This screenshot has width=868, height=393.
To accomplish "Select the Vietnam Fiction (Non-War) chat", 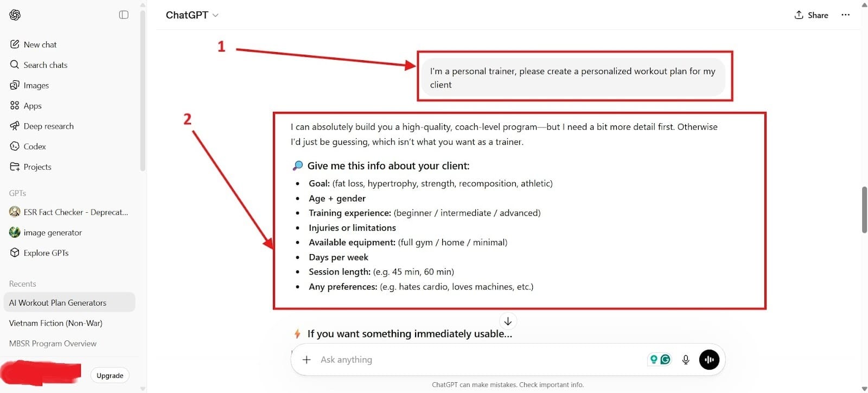I will pyautogui.click(x=55, y=323).
